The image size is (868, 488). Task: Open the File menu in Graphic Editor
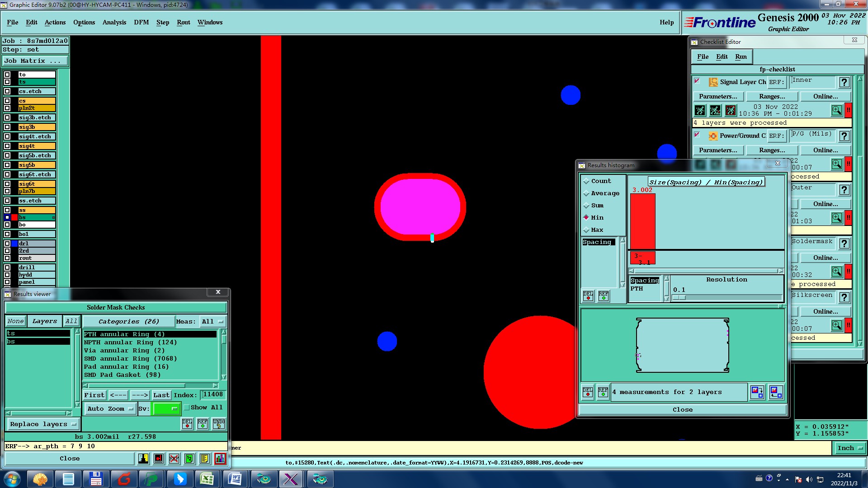point(13,22)
